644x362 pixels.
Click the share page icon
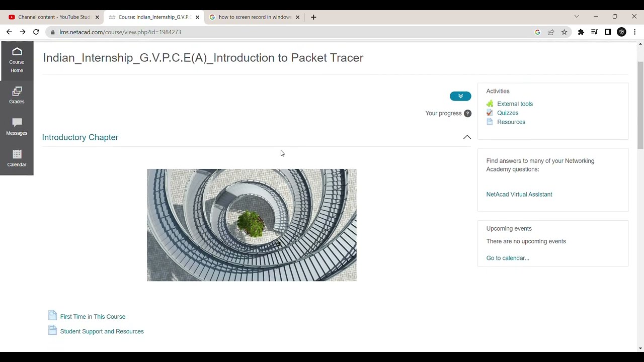551,32
